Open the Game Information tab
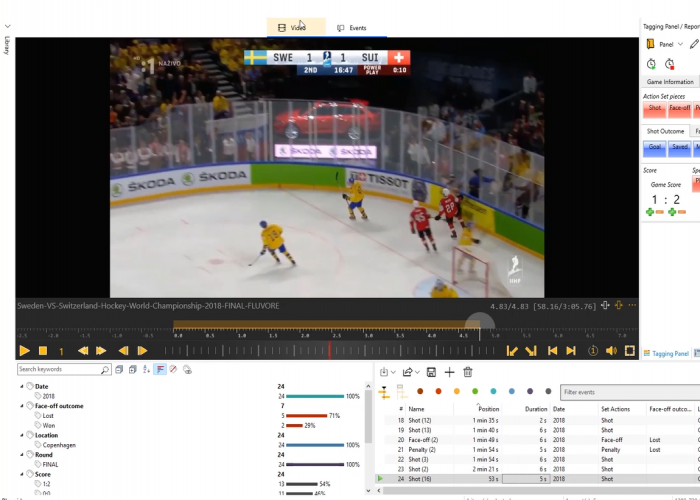 [x=670, y=82]
